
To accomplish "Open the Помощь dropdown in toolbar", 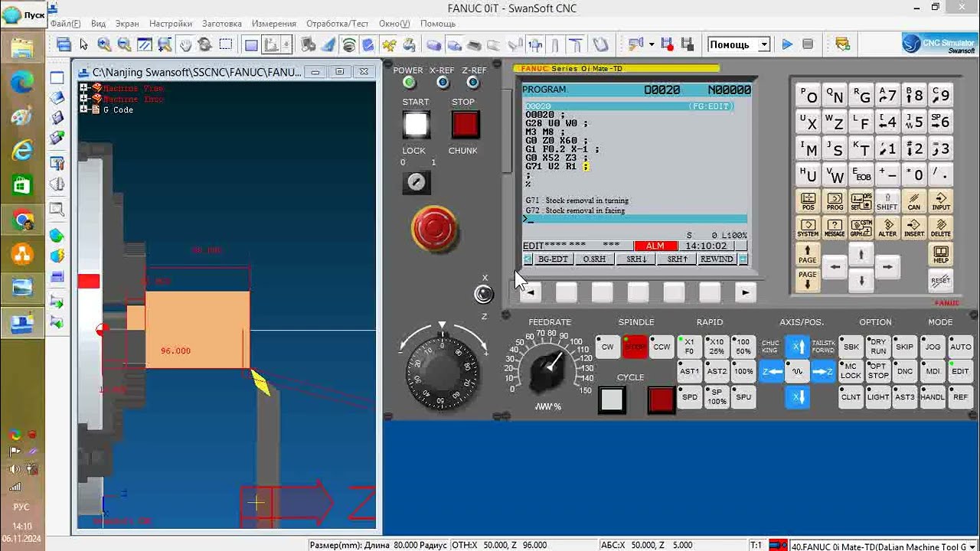I will [x=763, y=44].
